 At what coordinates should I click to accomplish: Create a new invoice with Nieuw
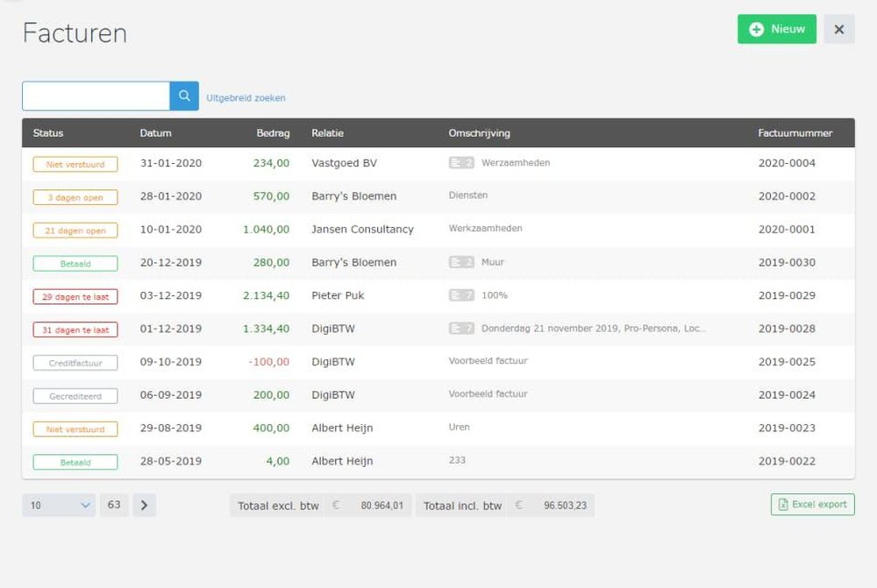pos(776,29)
